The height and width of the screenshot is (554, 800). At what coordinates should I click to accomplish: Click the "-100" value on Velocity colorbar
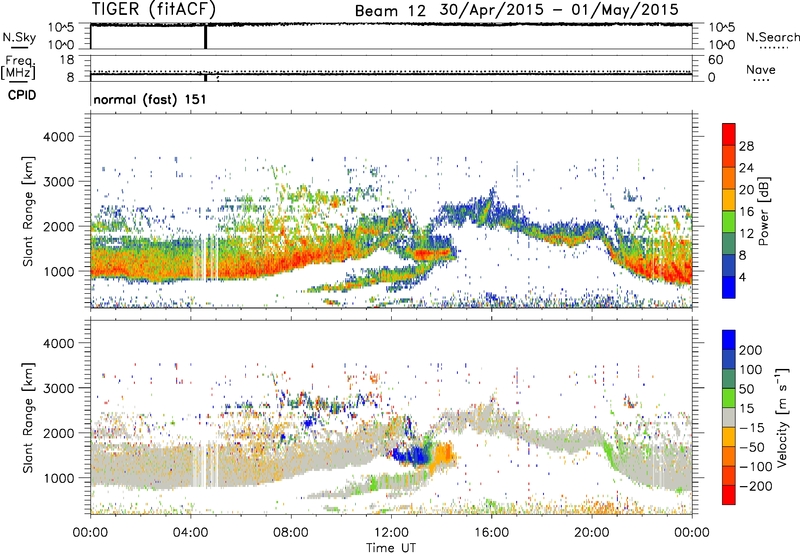pyautogui.click(x=756, y=467)
